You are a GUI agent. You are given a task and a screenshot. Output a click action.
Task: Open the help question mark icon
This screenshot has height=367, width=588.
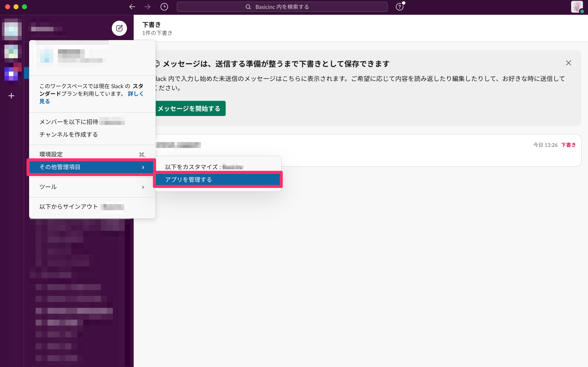click(x=399, y=7)
